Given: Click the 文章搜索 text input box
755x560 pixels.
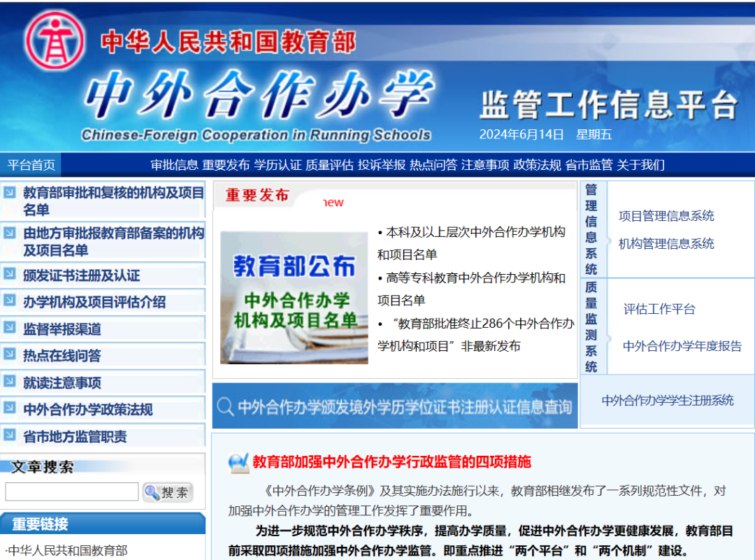Looking at the screenshot, I should pyautogui.click(x=72, y=491).
